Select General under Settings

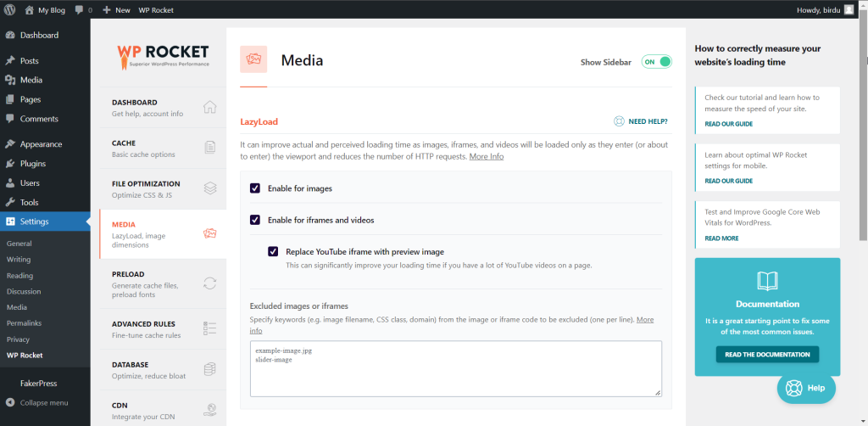tap(19, 244)
